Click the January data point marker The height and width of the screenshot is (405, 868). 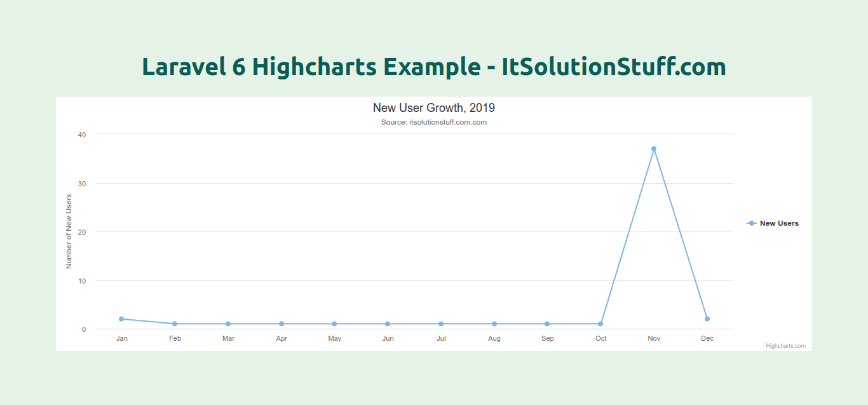coord(121,319)
